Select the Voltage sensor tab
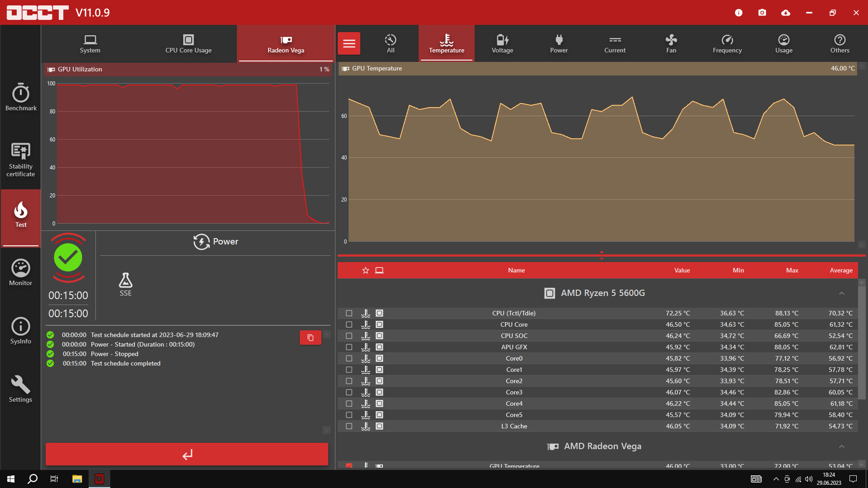 tap(502, 44)
